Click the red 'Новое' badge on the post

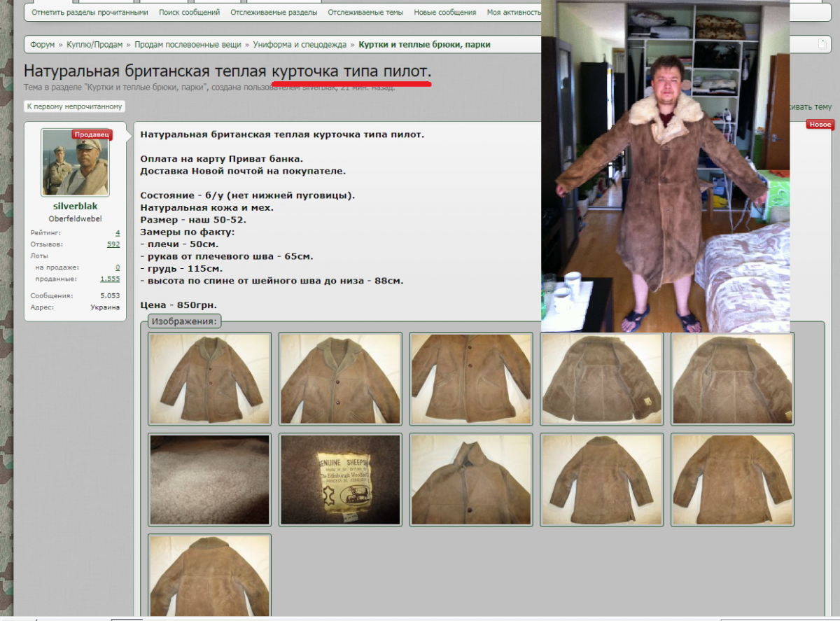tap(819, 125)
